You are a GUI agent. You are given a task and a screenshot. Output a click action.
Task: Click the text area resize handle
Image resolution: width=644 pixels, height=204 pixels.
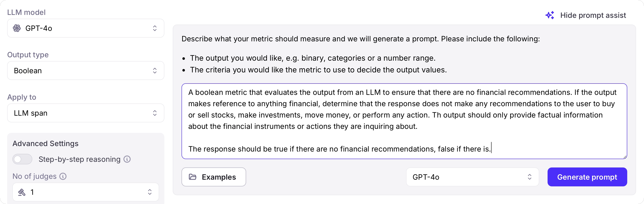click(625, 157)
